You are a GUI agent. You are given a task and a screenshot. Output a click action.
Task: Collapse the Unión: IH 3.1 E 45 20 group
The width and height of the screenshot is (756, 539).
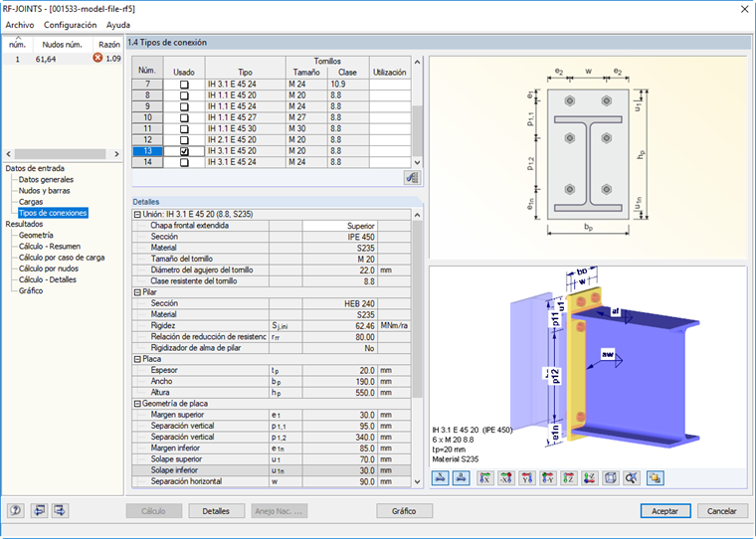[x=137, y=215]
